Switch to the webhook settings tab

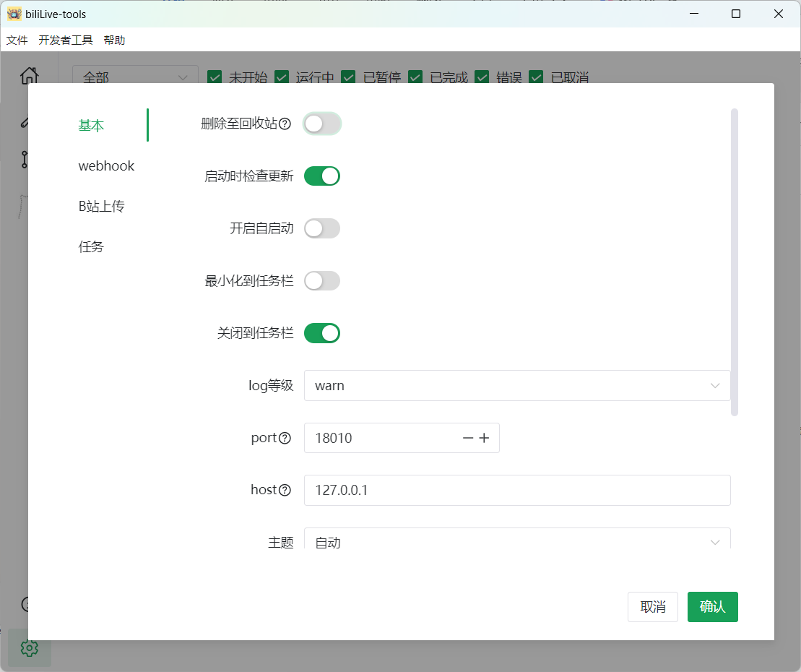pos(106,165)
